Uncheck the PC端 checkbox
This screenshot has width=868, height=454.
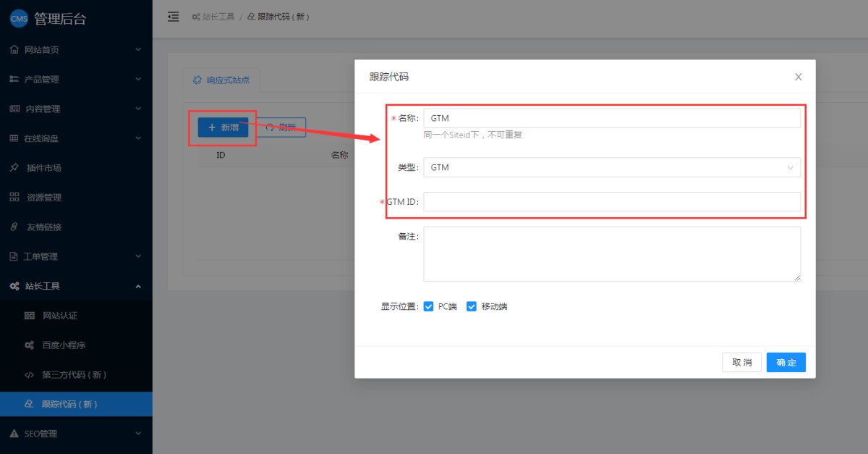(428, 306)
